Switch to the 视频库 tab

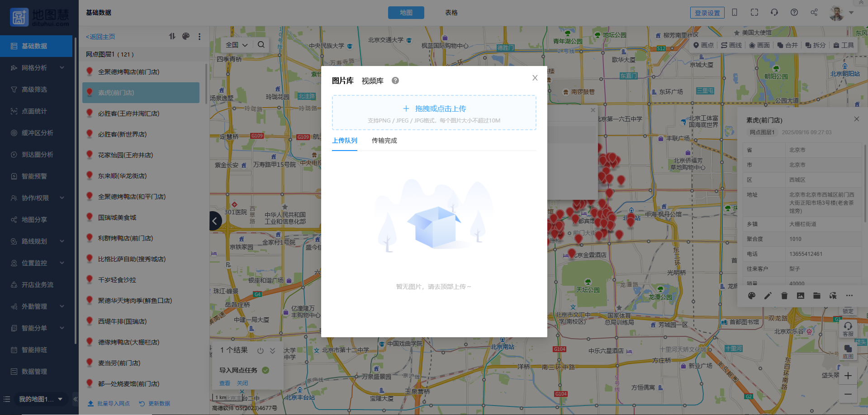(x=372, y=81)
